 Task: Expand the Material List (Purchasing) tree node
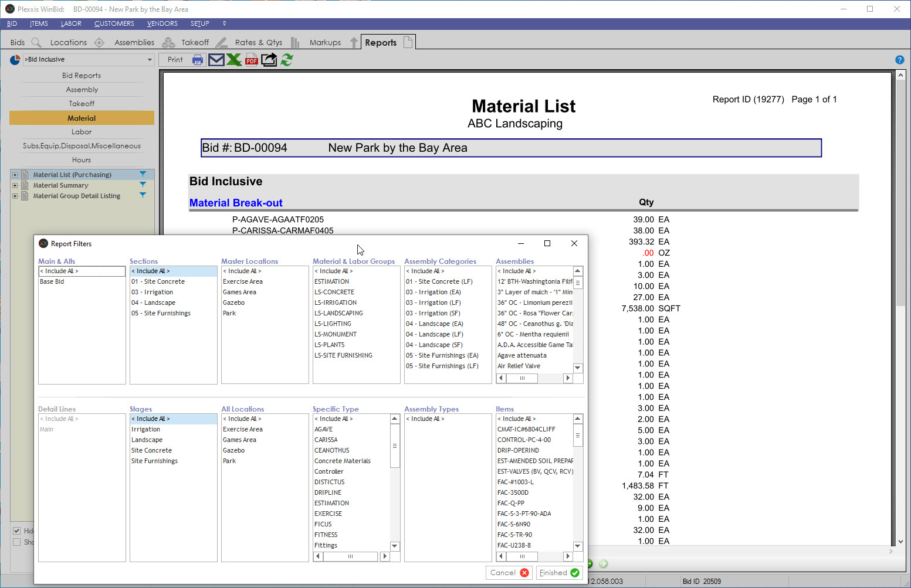15,175
